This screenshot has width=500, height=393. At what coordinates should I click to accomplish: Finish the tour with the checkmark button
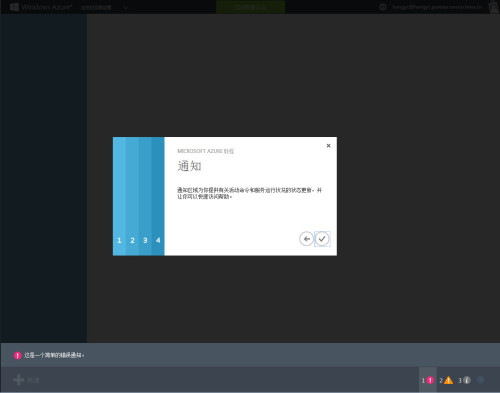coord(322,239)
